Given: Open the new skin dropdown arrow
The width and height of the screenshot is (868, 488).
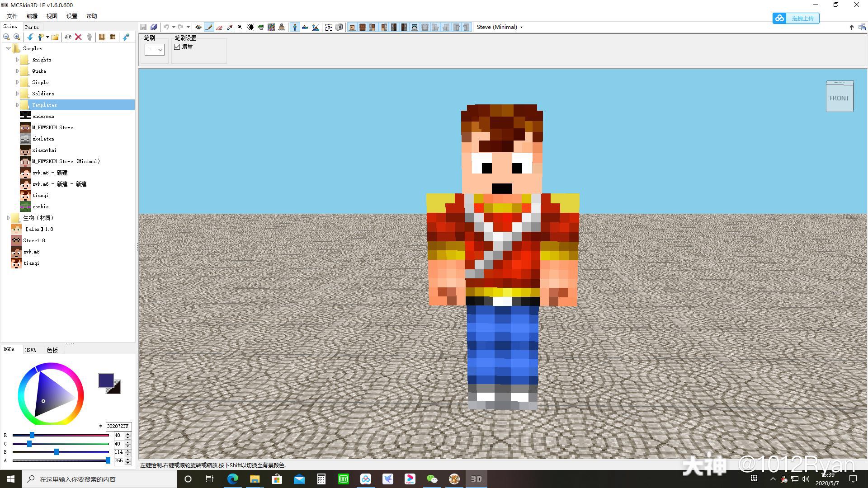Looking at the screenshot, I should pyautogui.click(x=47, y=37).
